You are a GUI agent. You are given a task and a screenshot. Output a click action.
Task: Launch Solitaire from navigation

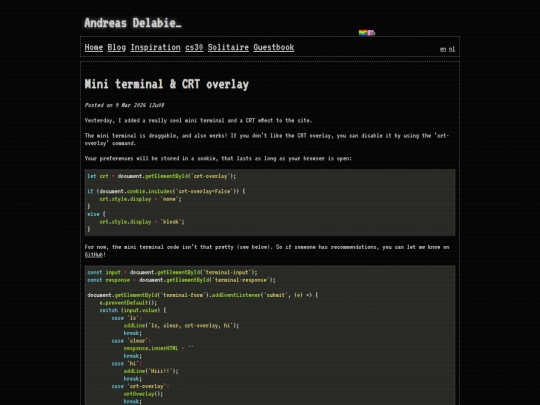pyautogui.click(x=228, y=47)
